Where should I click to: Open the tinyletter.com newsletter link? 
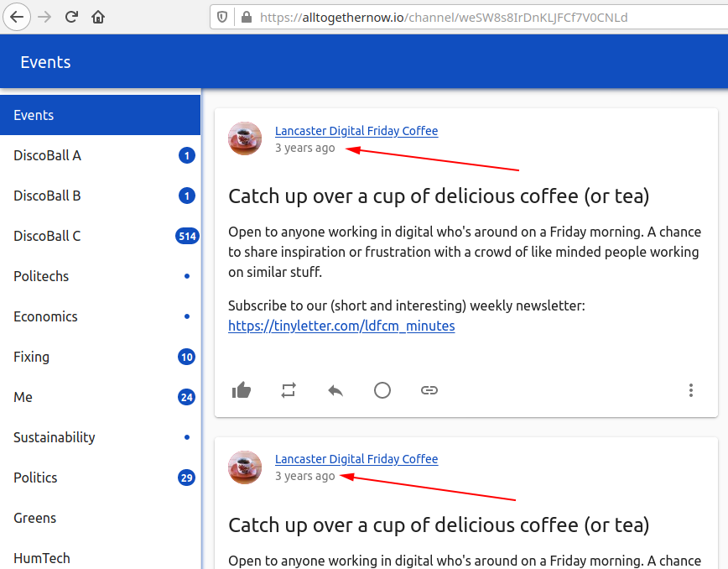click(x=341, y=326)
